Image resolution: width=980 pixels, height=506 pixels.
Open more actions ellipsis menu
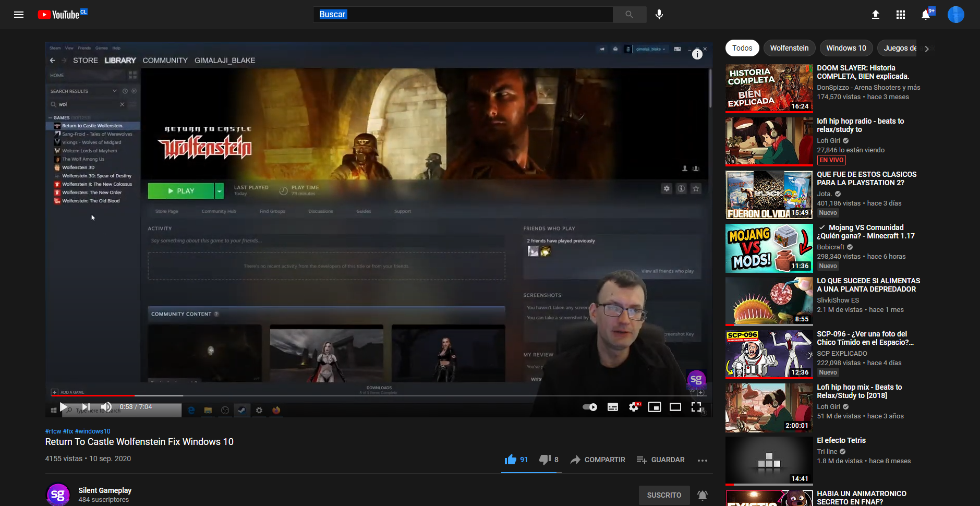click(703, 460)
